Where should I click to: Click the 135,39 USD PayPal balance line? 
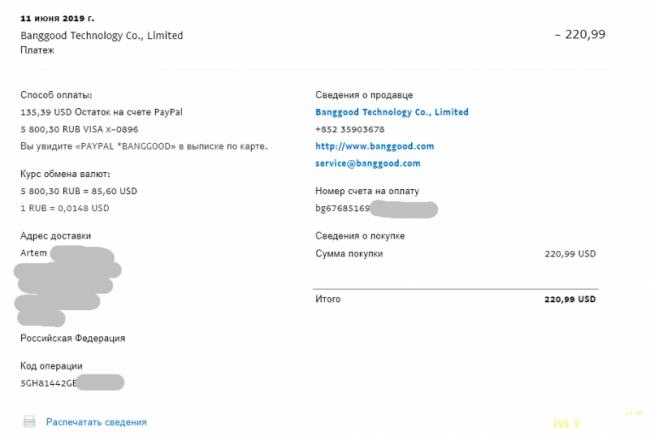(101, 112)
